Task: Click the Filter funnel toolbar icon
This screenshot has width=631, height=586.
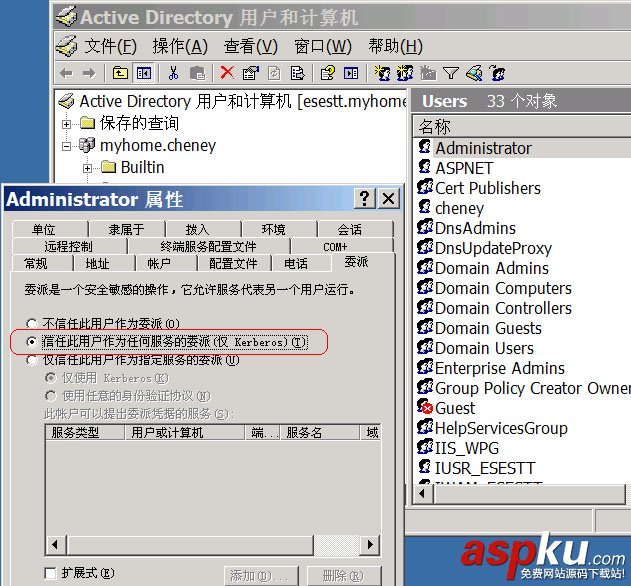Action: [451, 73]
